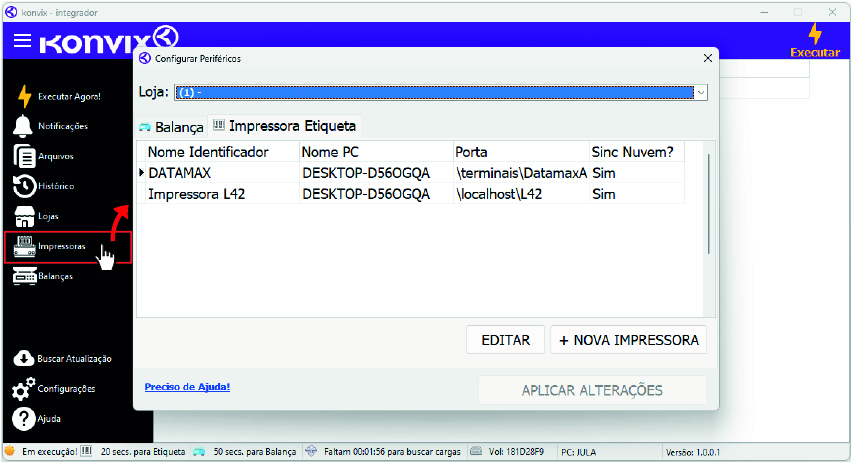
Task: Click the Nome Identificador column header
Action: [x=223, y=152]
